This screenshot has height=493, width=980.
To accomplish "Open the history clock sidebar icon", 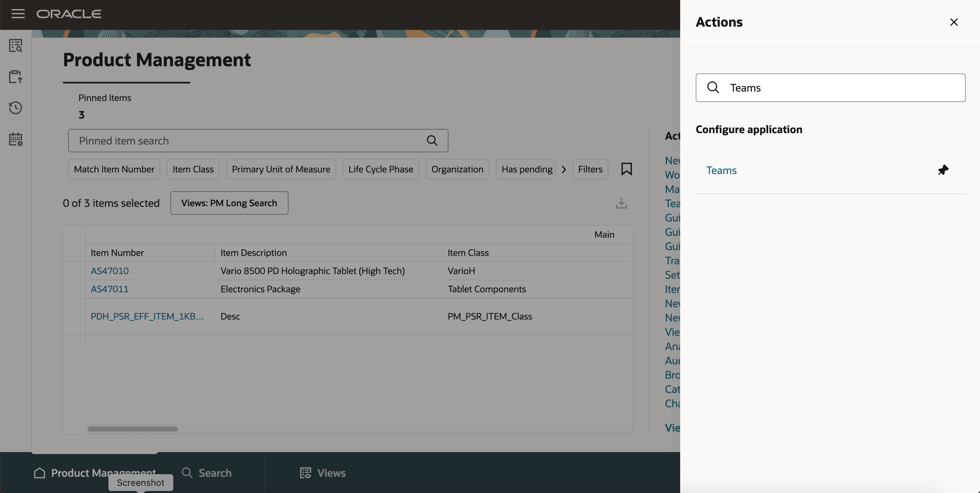I will click(16, 108).
